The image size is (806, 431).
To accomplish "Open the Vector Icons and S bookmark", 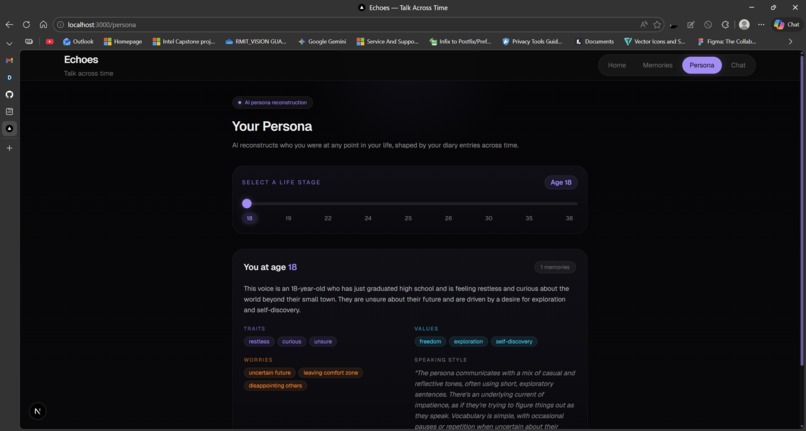I will [654, 42].
